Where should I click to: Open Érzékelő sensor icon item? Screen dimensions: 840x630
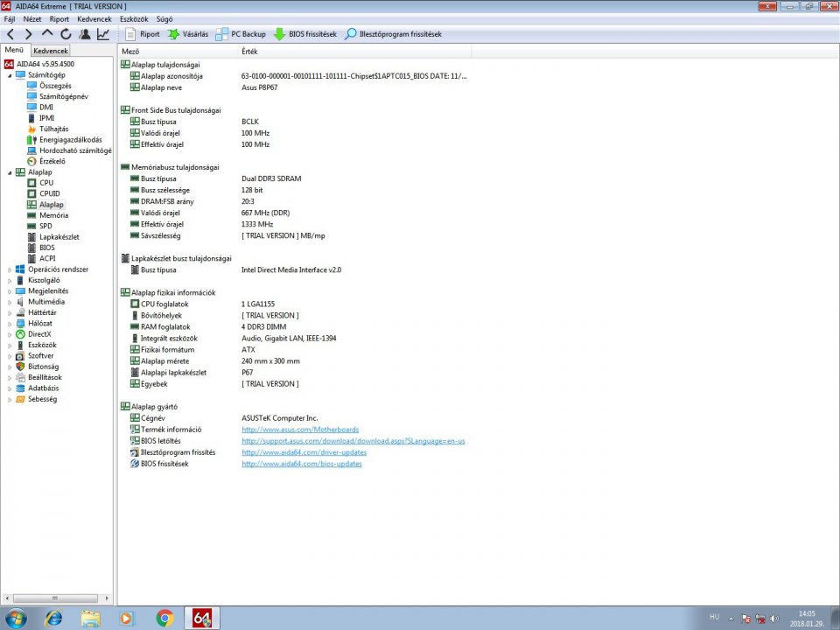[x=46, y=161]
